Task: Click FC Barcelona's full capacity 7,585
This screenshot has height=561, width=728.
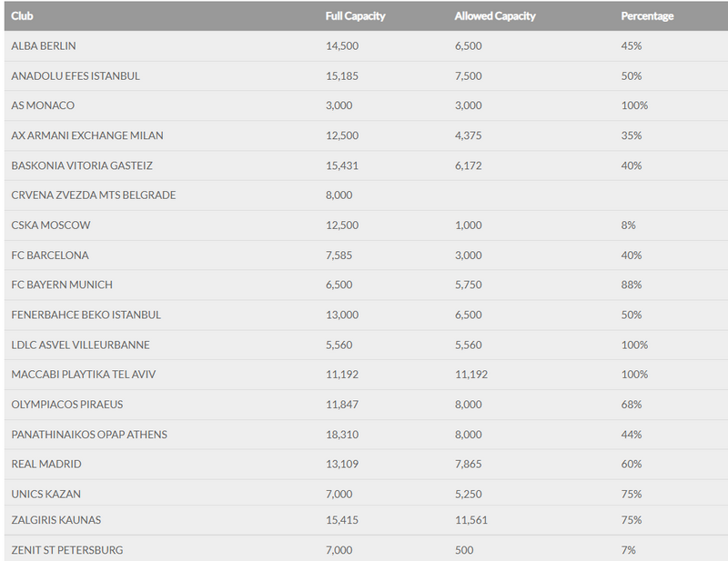Action: click(339, 255)
